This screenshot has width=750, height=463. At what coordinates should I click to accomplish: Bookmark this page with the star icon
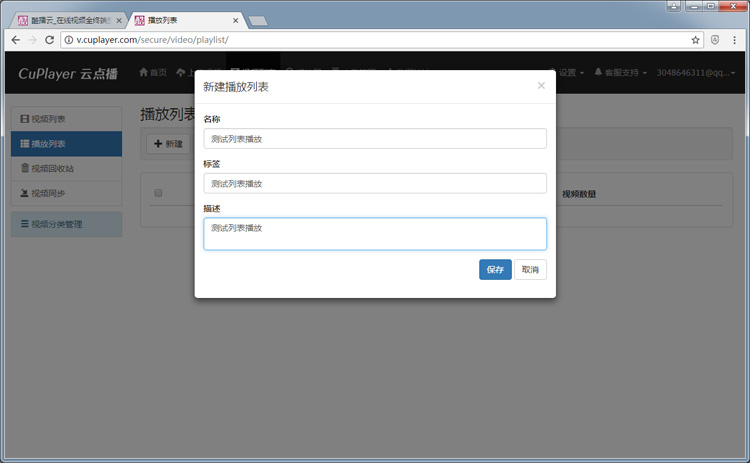pos(696,40)
